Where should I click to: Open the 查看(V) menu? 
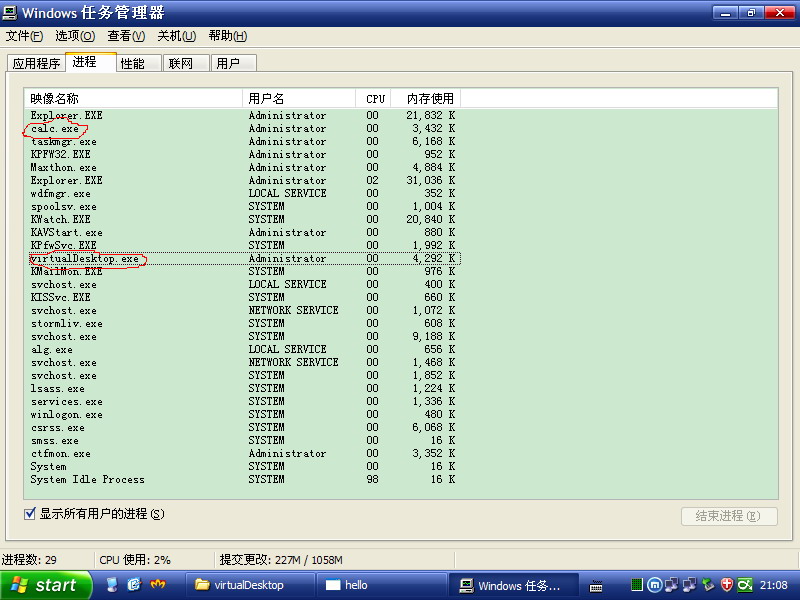click(x=126, y=36)
